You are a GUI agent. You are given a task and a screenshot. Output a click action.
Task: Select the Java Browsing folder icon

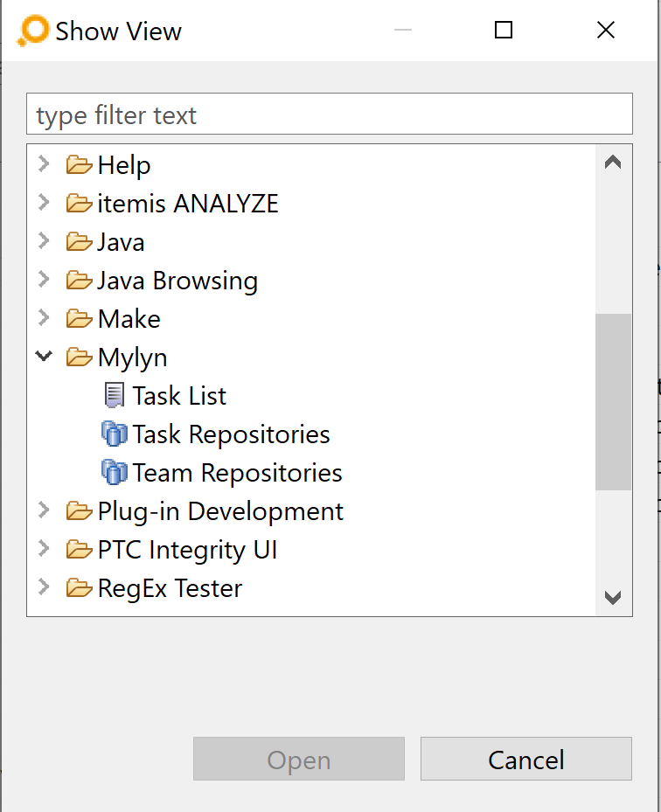(80, 281)
